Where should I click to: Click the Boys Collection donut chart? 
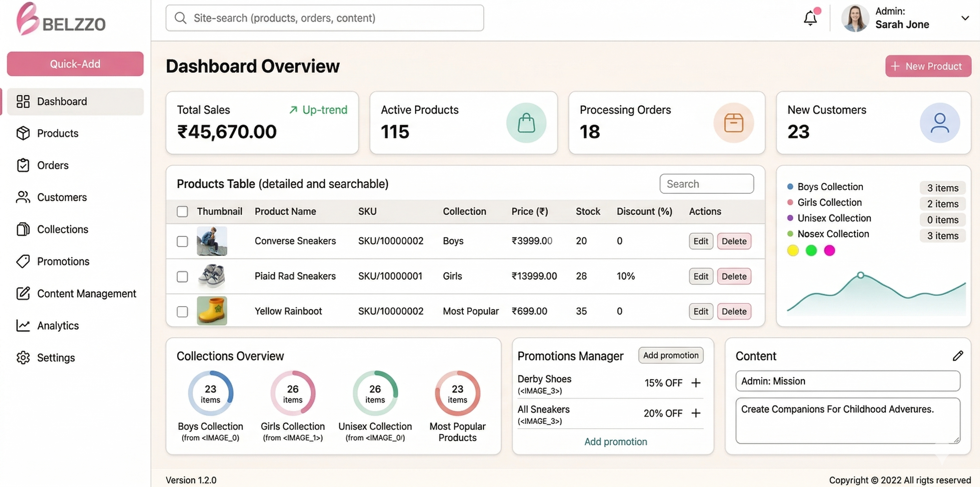pyautogui.click(x=210, y=393)
